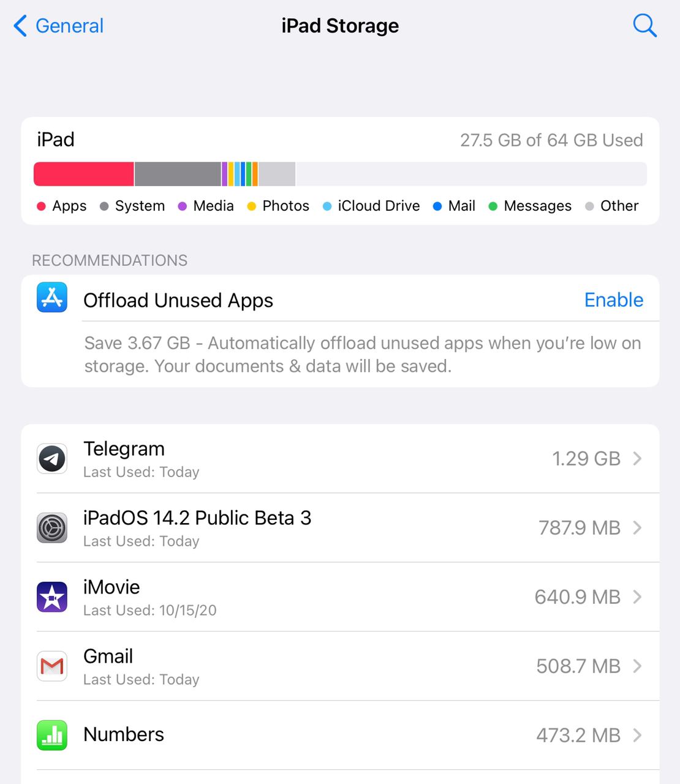
Task: Tap the Numbers chart icon
Action: tap(52, 736)
